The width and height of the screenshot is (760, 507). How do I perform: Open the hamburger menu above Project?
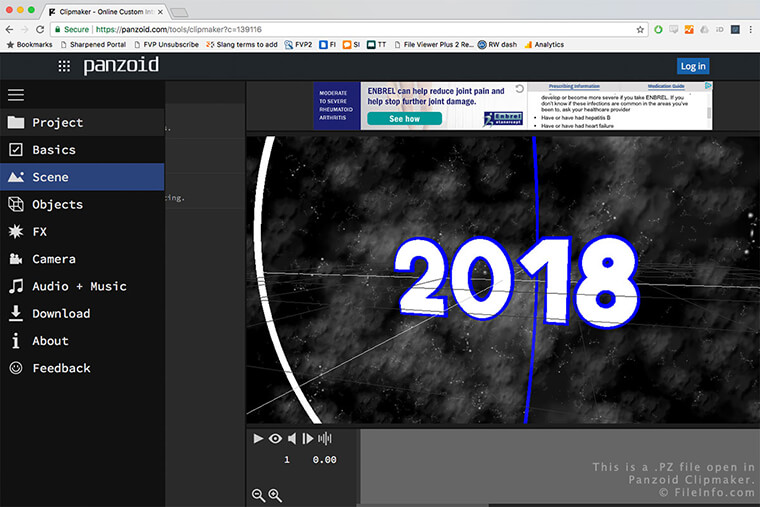15,95
